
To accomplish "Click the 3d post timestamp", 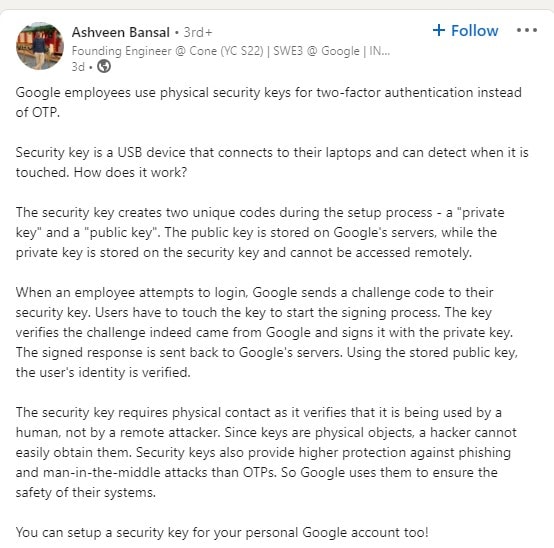I will click(78, 66).
